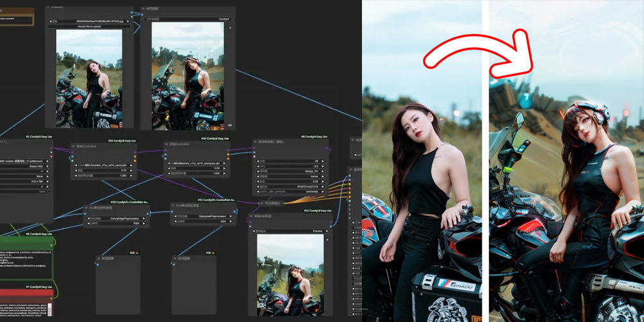This screenshot has height=322, width=644.
Task: Decrease the 0.65 strength with its left arrow
Action: 169,168
